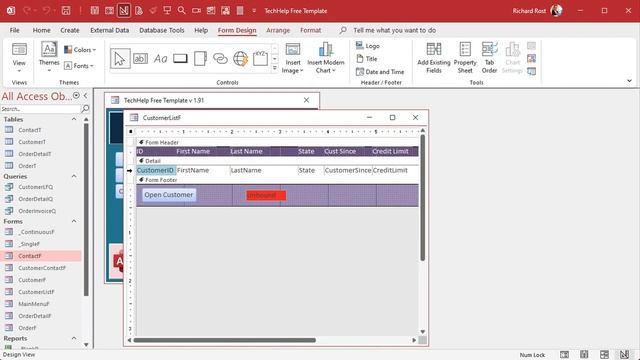Image resolution: width=640 pixels, height=360 pixels.
Task: Switch to Form View icon in status bar
Action: (x=564, y=355)
